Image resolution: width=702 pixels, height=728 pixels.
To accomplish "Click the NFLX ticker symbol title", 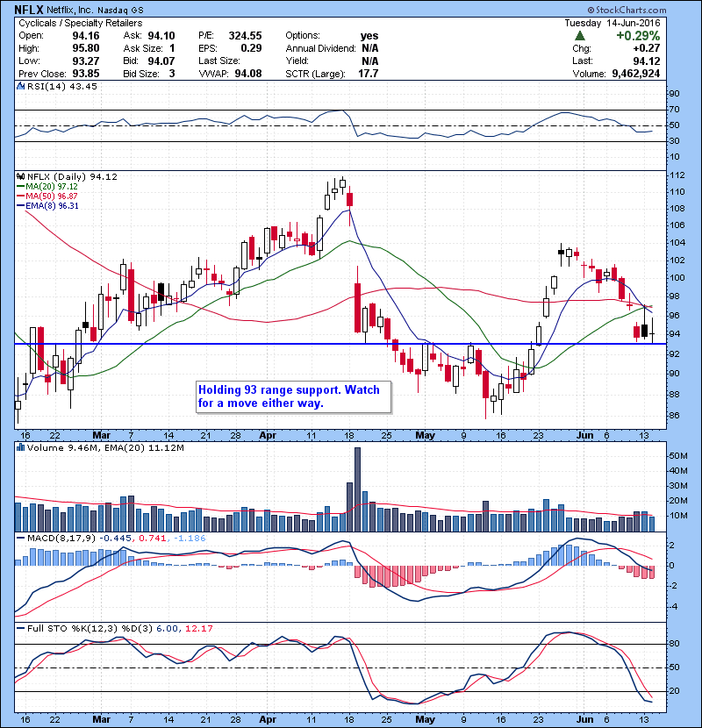I will pos(29,10).
